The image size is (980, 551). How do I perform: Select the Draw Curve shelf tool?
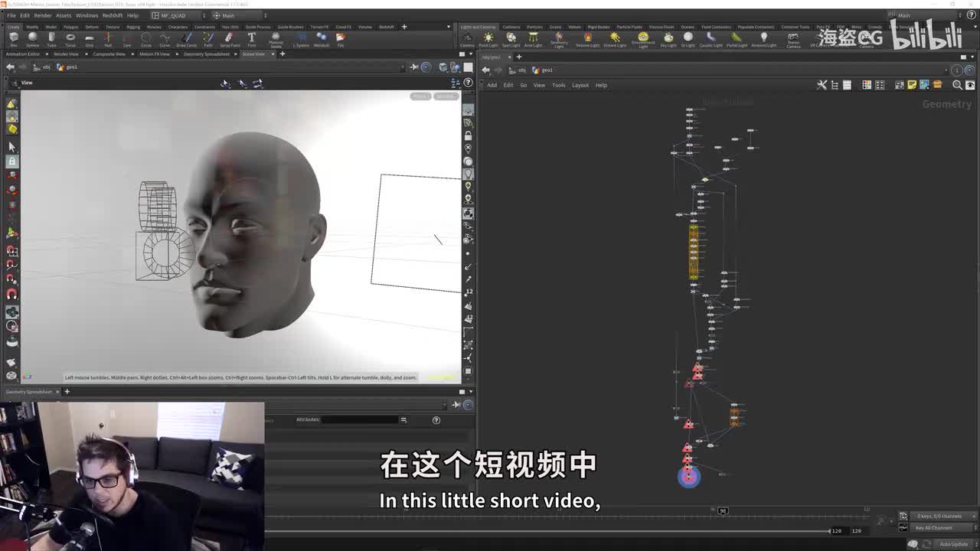(x=186, y=39)
